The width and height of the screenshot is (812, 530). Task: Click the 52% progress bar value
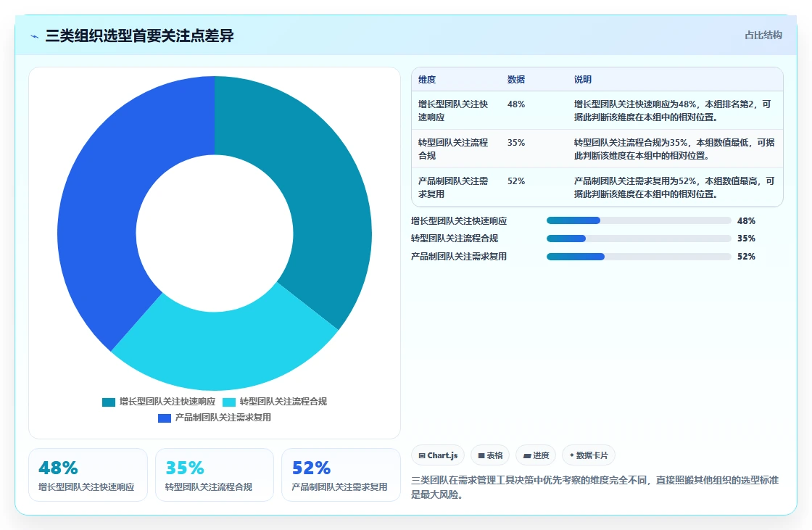[x=746, y=257]
